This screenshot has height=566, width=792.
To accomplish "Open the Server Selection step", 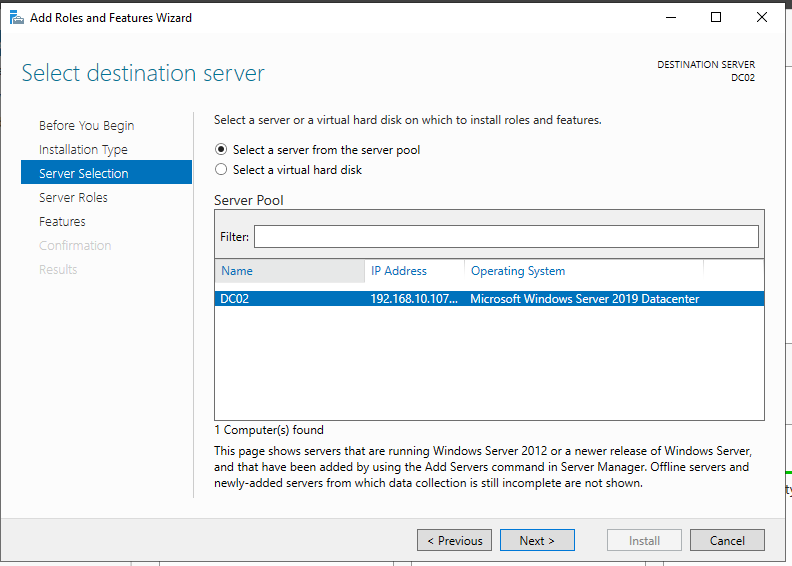I will pos(107,172).
